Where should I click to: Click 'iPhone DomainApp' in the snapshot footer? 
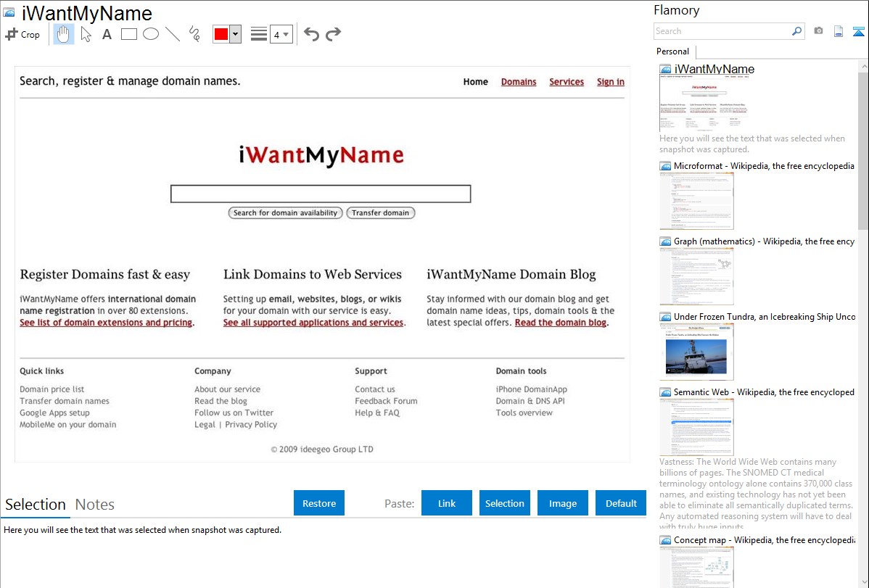(532, 389)
